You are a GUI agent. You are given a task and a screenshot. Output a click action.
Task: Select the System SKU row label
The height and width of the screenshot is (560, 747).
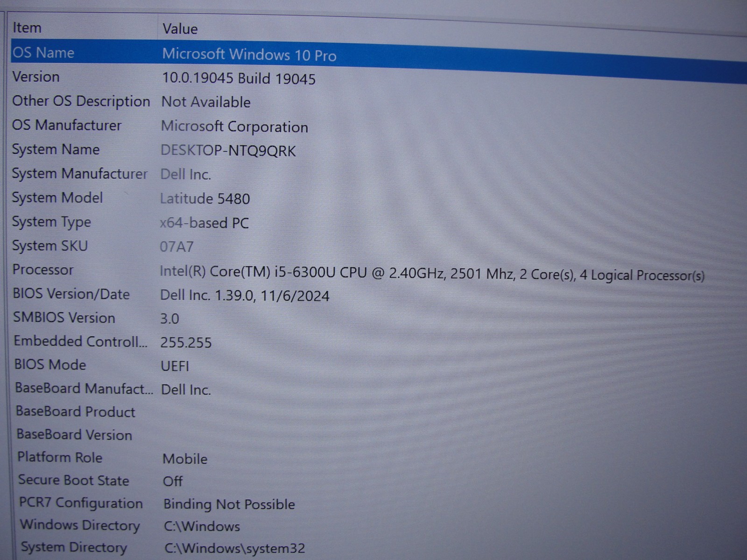49,246
